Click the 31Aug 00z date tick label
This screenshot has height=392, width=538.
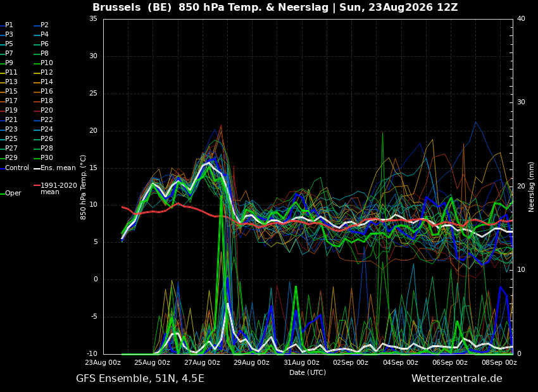coord(301,362)
